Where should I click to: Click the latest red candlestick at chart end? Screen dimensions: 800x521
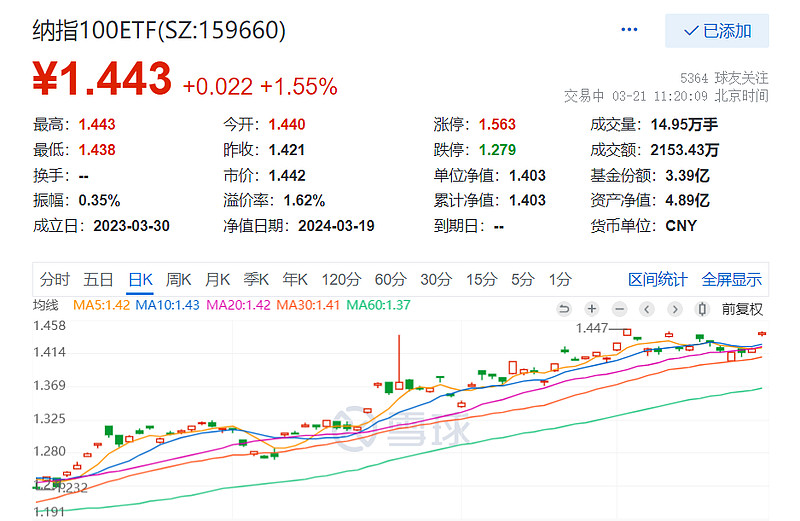pyautogui.click(x=762, y=334)
